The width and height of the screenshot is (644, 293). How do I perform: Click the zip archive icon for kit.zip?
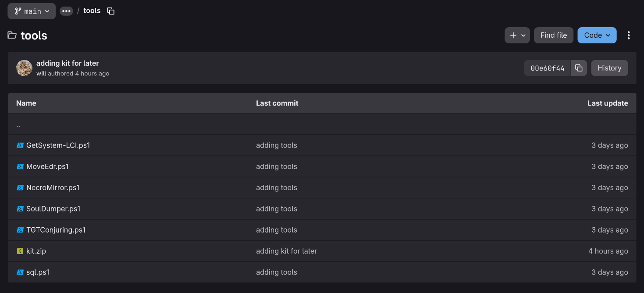point(20,251)
